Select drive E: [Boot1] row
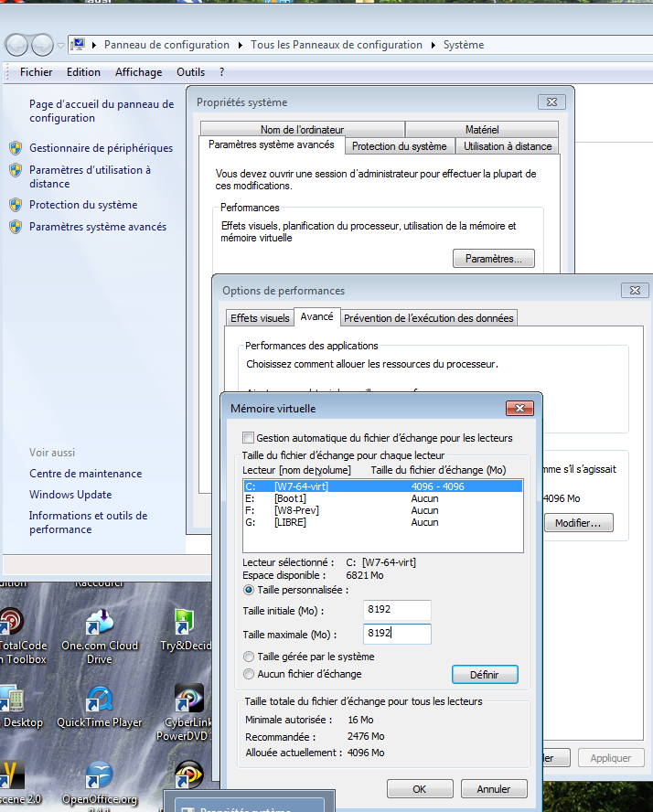Image resolution: width=653 pixels, height=812 pixels. pyautogui.click(x=382, y=498)
